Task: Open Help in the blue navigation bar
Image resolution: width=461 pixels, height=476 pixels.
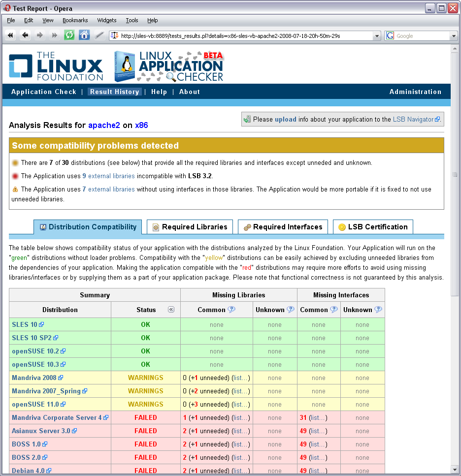Action: pos(159,92)
